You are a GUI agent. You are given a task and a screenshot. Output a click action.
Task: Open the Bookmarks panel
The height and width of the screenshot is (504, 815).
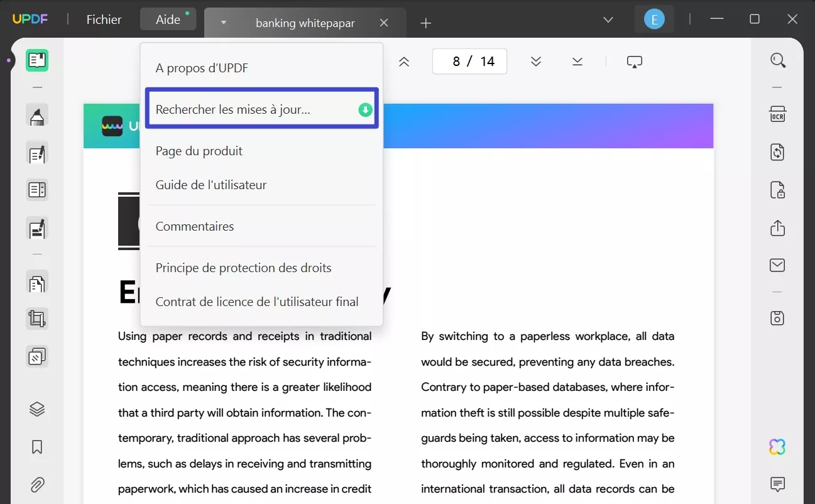point(37,447)
